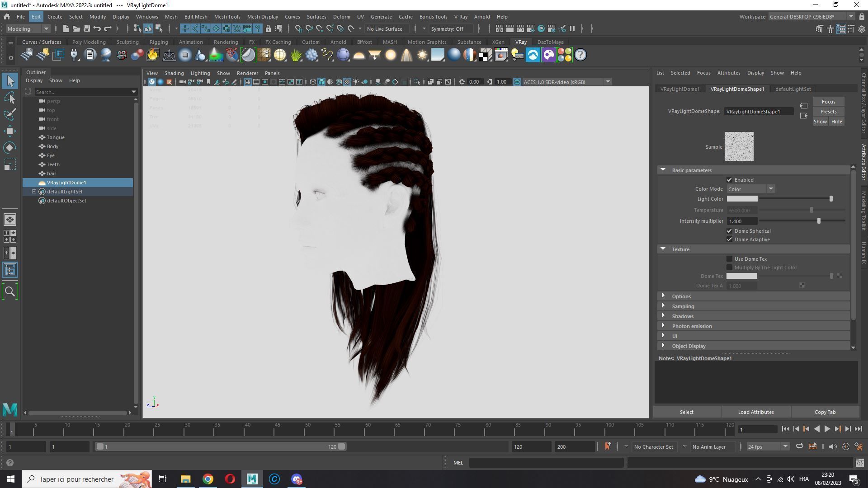This screenshot has height=488, width=868.
Task: Click the Light Color slider handle
Action: coord(831,199)
